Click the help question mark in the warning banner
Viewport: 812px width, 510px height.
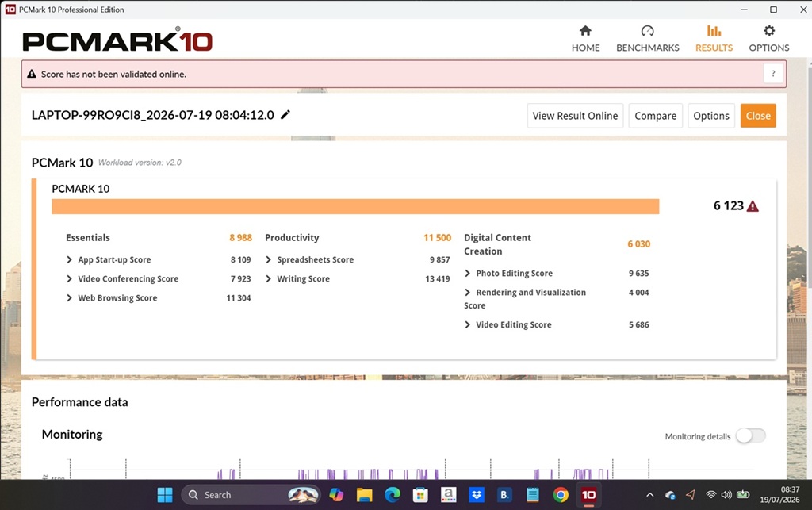773,74
